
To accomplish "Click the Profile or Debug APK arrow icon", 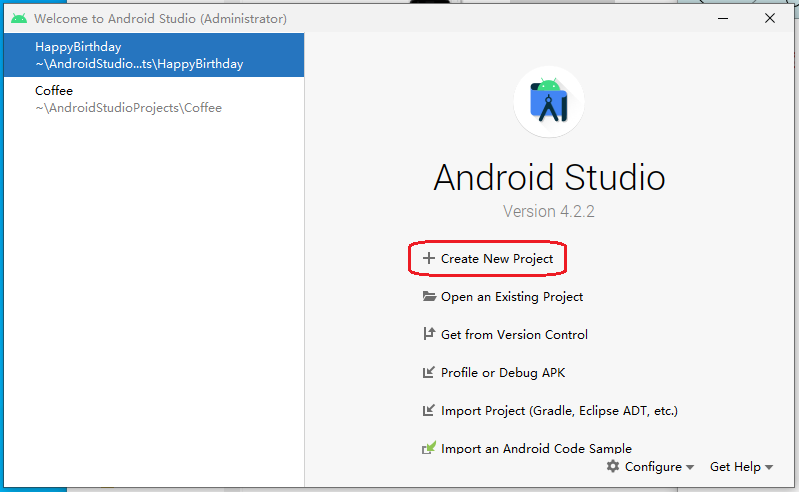I will pos(429,372).
